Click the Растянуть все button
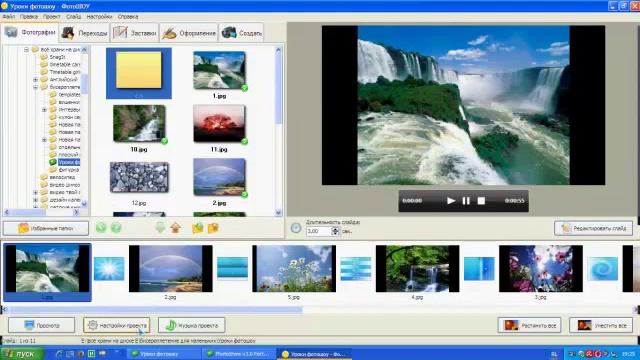 529,325
